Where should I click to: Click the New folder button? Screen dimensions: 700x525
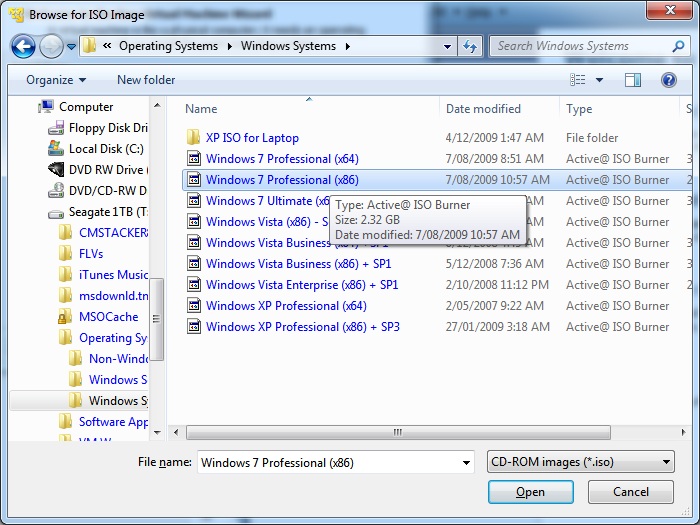coord(146,80)
